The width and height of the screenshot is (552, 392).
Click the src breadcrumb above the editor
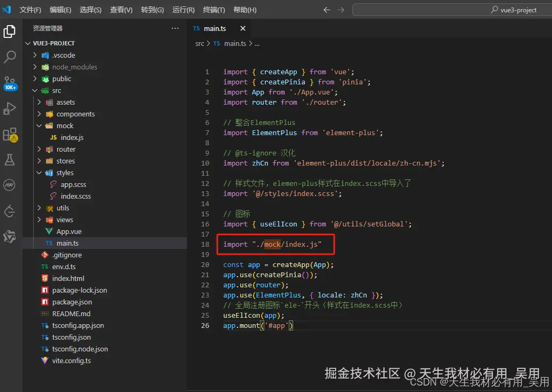point(199,43)
